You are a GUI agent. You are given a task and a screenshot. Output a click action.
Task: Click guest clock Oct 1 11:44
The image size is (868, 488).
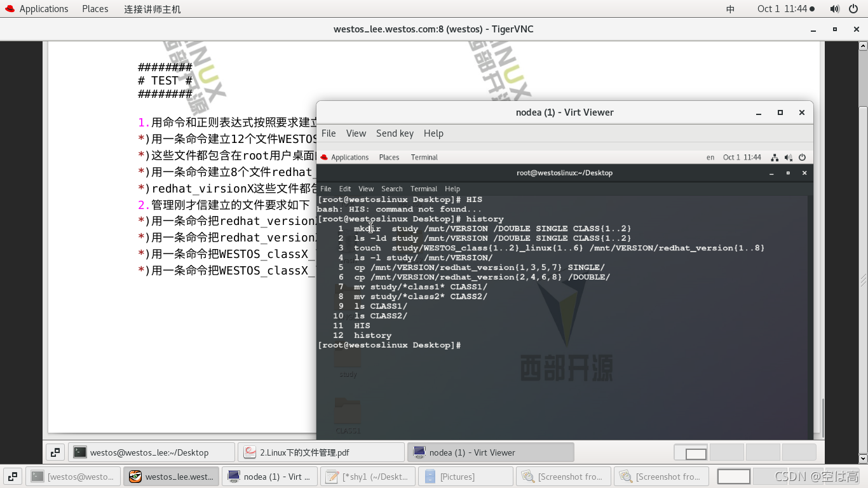point(742,158)
